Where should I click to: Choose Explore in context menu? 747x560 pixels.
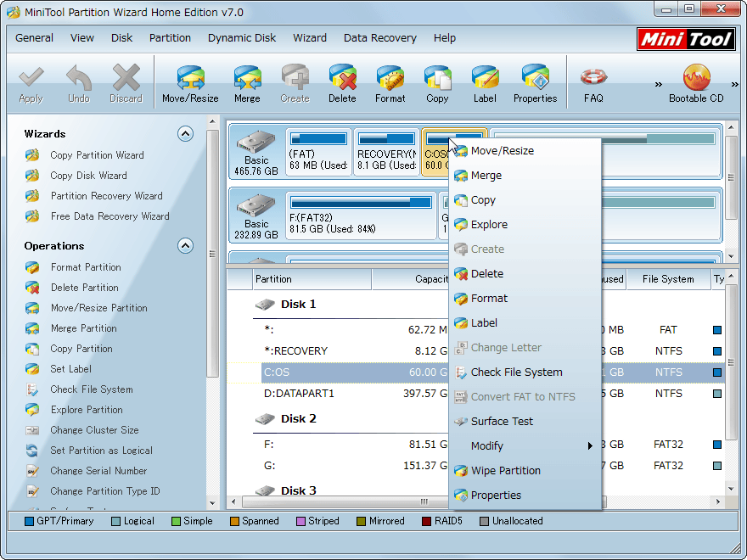click(525, 225)
